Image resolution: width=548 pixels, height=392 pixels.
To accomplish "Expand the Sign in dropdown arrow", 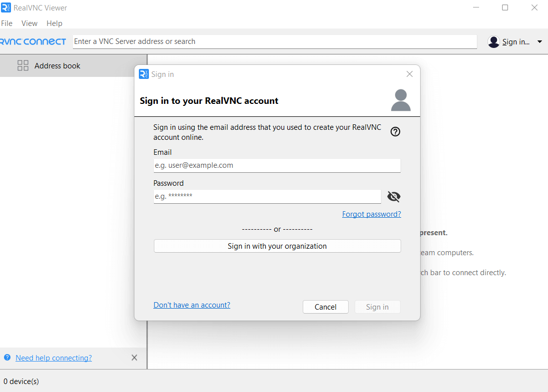I will (540, 42).
